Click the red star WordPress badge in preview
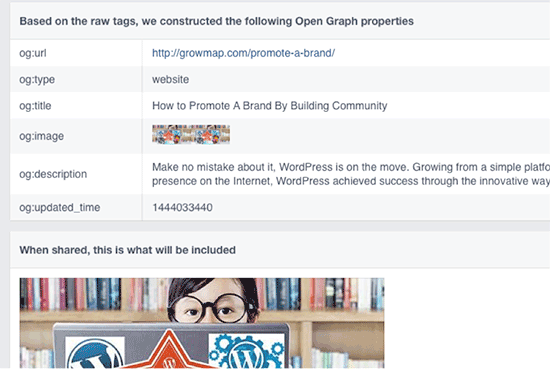Viewport: 550px width, 369px height. [169, 350]
